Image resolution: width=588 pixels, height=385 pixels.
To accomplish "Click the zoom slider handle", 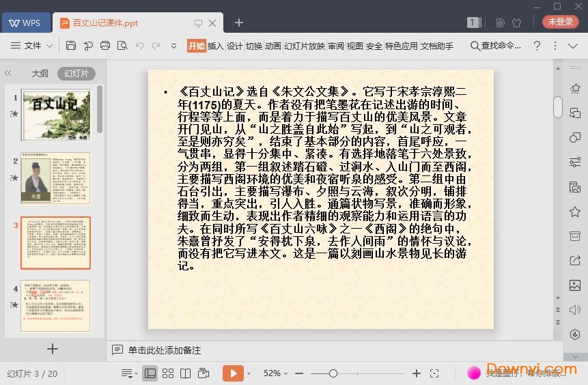I will click(333, 373).
